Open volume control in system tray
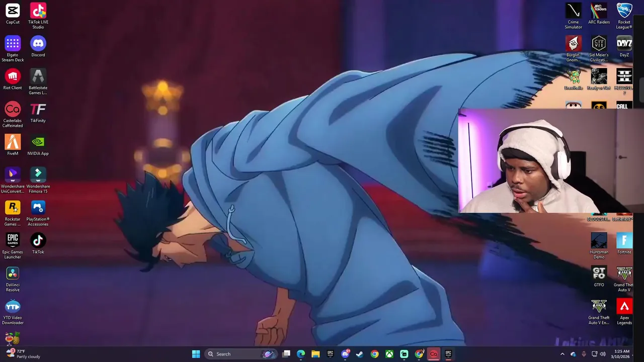Image resolution: width=644 pixels, height=362 pixels. click(x=603, y=354)
